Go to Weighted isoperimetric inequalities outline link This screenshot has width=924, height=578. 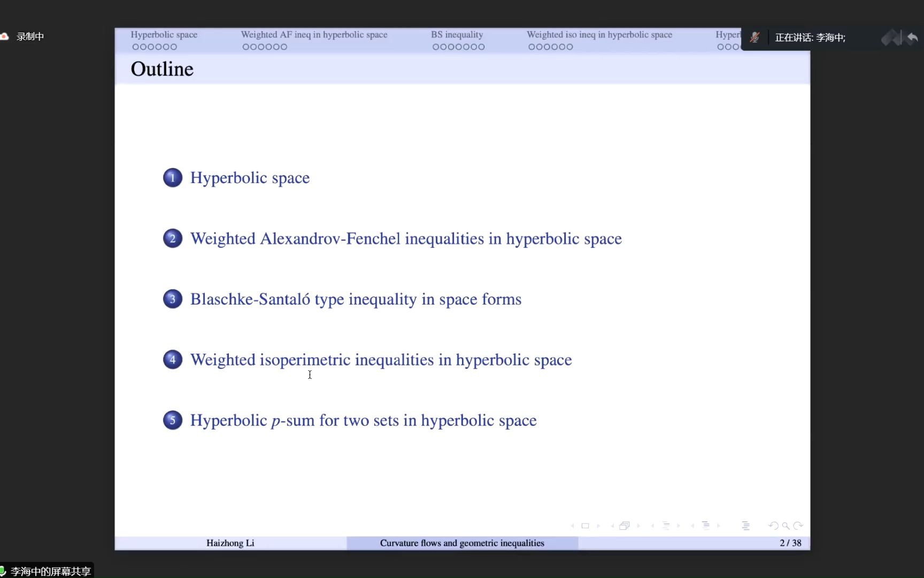pos(381,360)
